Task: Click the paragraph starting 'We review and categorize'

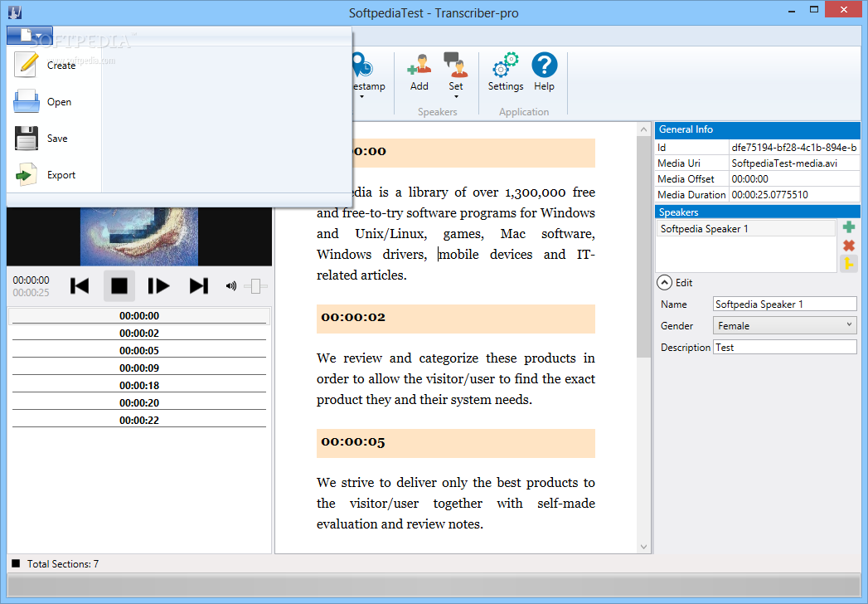Action: point(456,379)
